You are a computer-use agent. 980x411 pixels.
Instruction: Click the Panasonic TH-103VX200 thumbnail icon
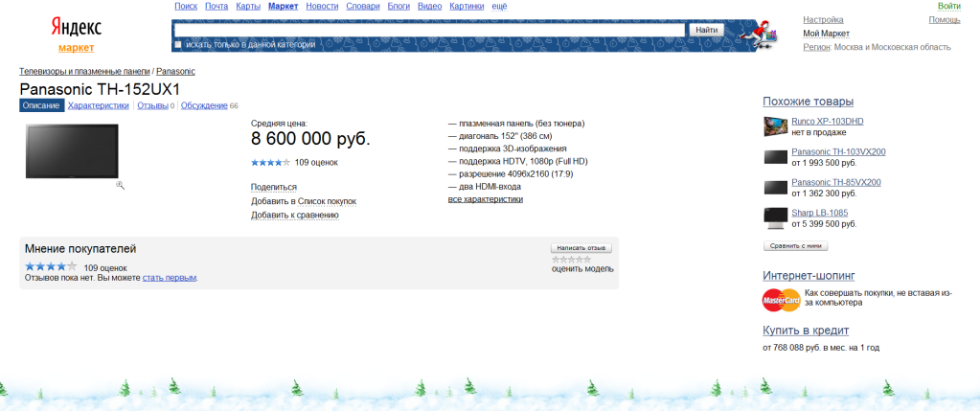coord(775,156)
